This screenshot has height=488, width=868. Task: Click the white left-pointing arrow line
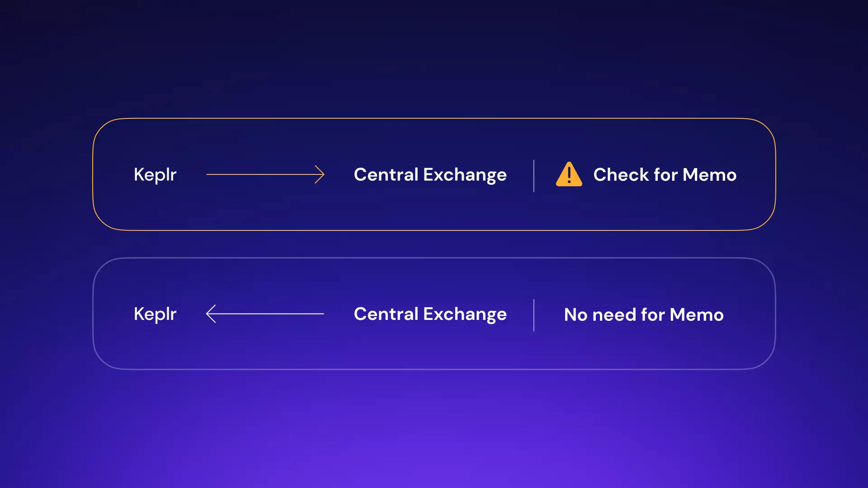265,314
